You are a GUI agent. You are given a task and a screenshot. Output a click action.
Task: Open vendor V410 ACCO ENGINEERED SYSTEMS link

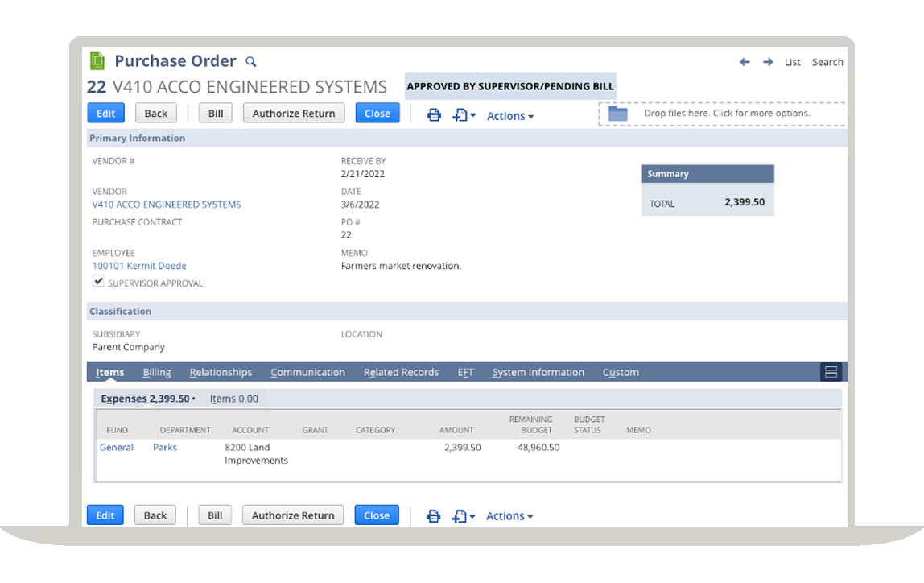[167, 205]
